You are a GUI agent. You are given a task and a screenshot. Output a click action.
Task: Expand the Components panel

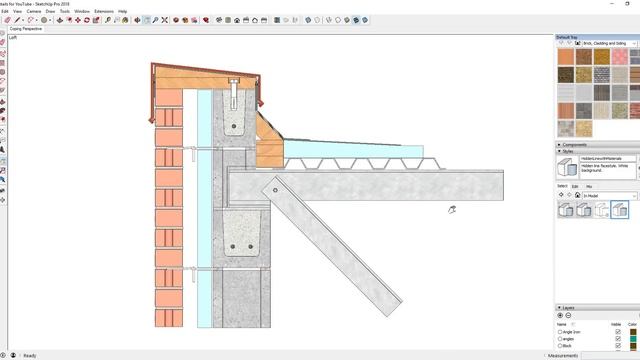point(559,144)
